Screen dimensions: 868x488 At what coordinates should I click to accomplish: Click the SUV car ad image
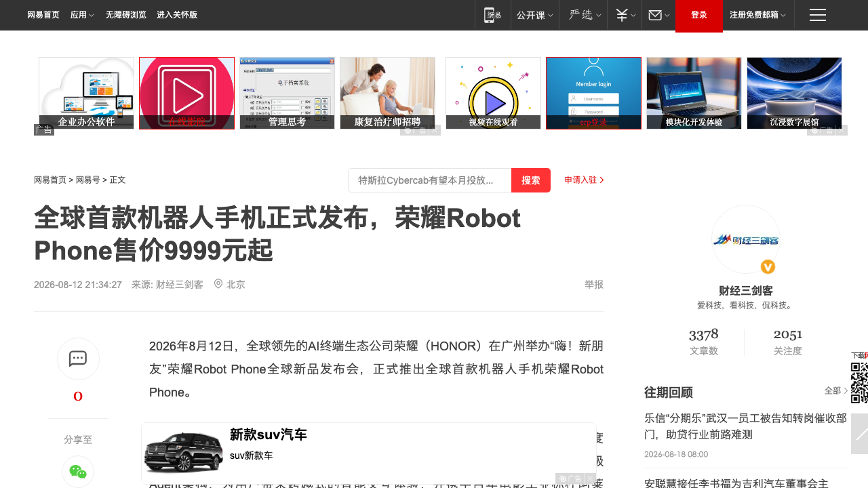click(x=184, y=452)
